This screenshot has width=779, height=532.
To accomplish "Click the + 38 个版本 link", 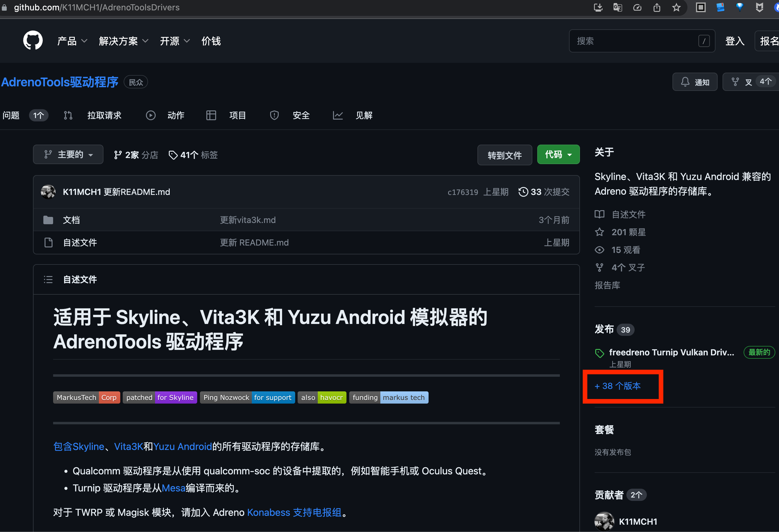I will 618,386.
